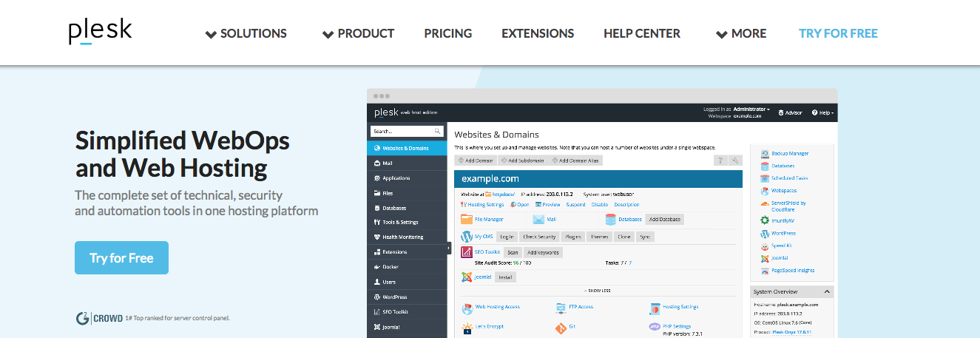
Task: Click the Joomla! icon in the sidebar
Action: click(x=377, y=326)
